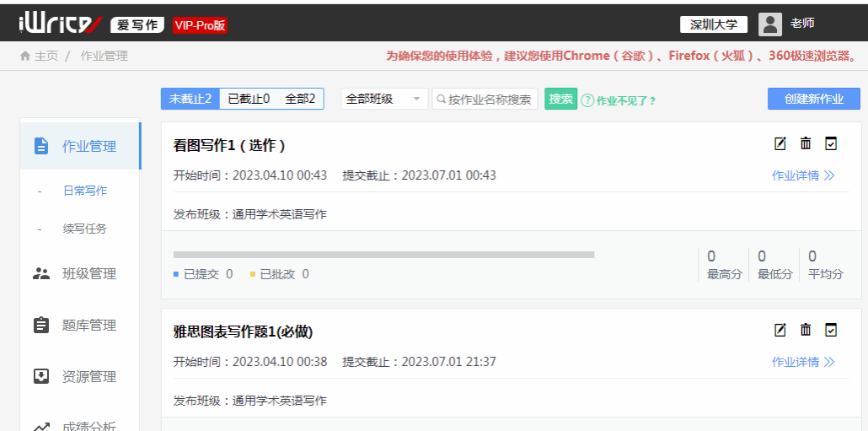The width and height of the screenshot is (868, 431).
Task: Click the calendar-check icon for 看图写作1 assignment
Action: click(x=831, y=143)
